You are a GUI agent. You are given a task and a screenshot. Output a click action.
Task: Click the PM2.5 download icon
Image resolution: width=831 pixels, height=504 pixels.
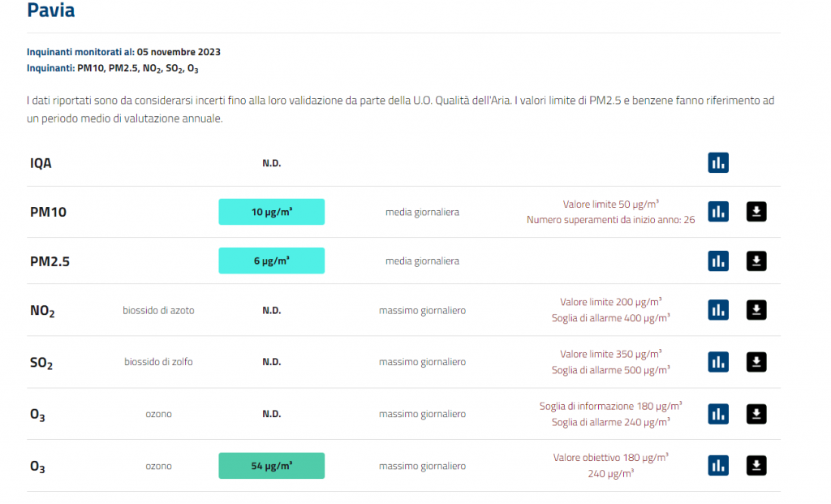coord(756,261)
